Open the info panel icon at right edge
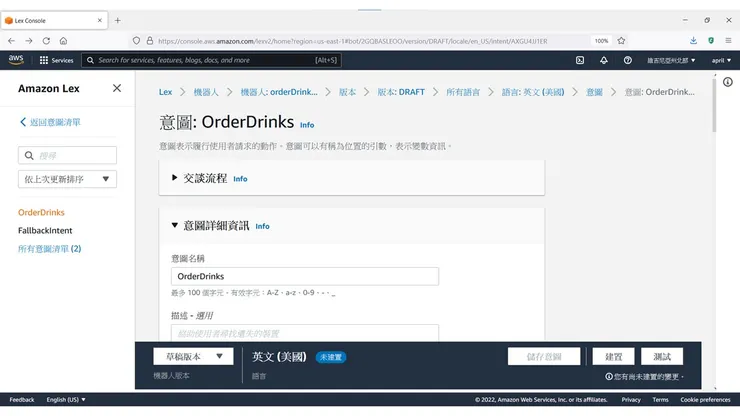 pyautogui.click(x=728, y=82)
